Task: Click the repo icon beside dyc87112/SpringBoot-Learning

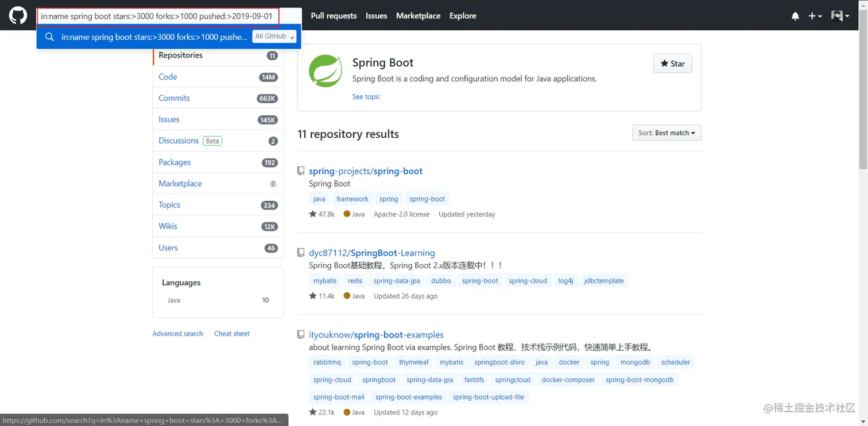Action: (301, 253)
